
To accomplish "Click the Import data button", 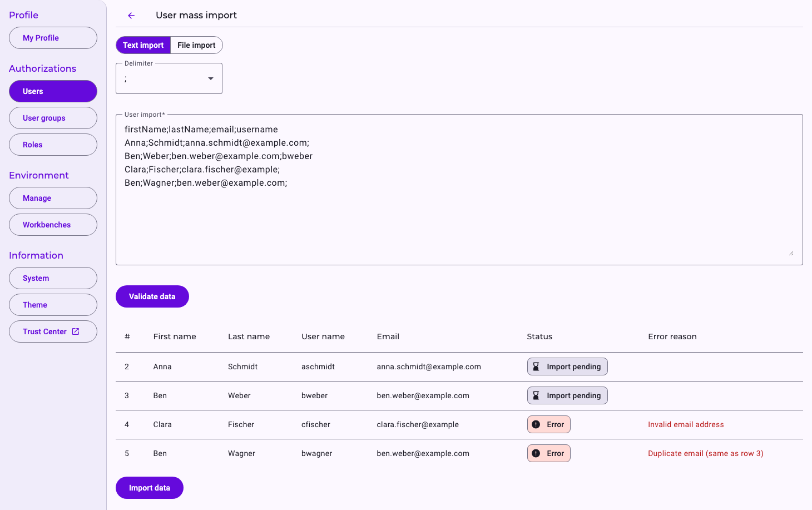I will (150, 488).
